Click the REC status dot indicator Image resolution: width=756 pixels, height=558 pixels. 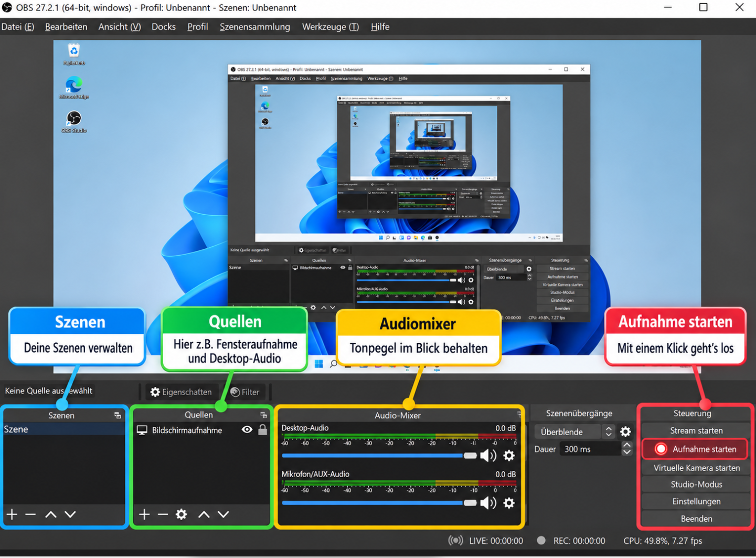[x=541, y=541]
